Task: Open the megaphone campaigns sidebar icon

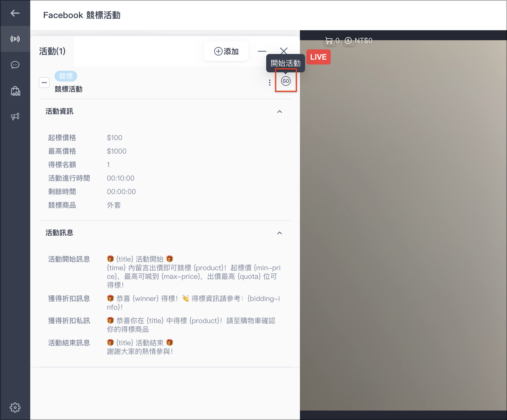Action: point(15,117)
